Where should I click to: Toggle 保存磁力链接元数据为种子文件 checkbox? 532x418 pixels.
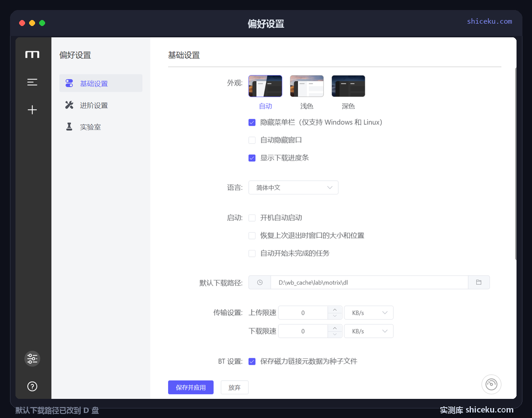click(252, 362)
